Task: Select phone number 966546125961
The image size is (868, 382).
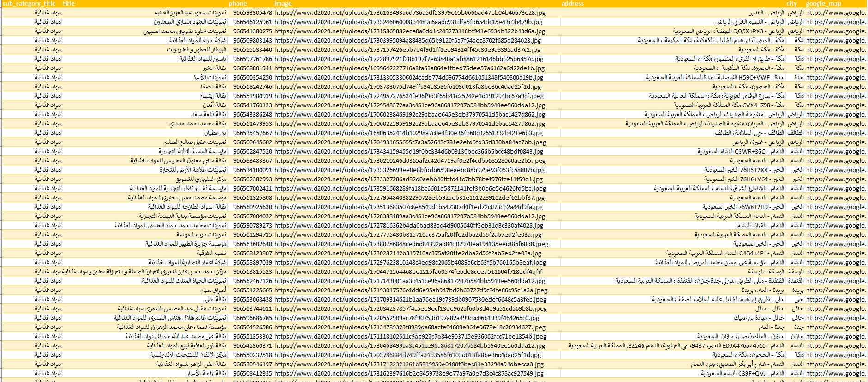Action: tap(252, 22)
